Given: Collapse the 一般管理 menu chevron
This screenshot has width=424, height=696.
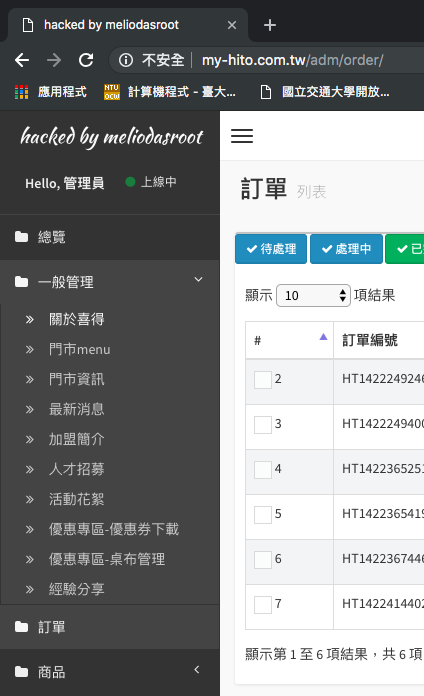Looking at the screenshot, I should (x=198, y=280).
